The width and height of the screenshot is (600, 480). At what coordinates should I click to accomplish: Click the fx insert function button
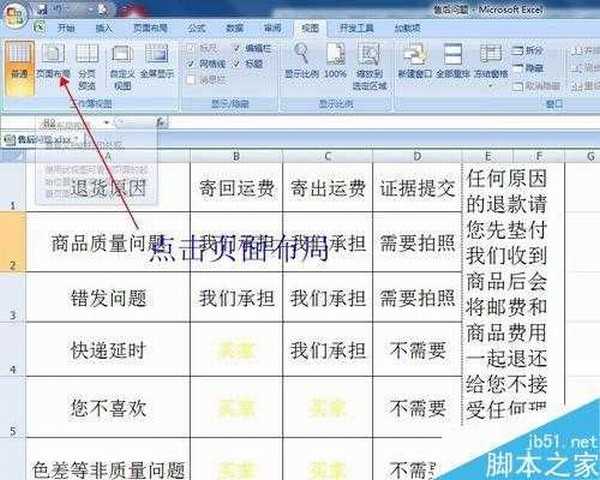point(161,123)
